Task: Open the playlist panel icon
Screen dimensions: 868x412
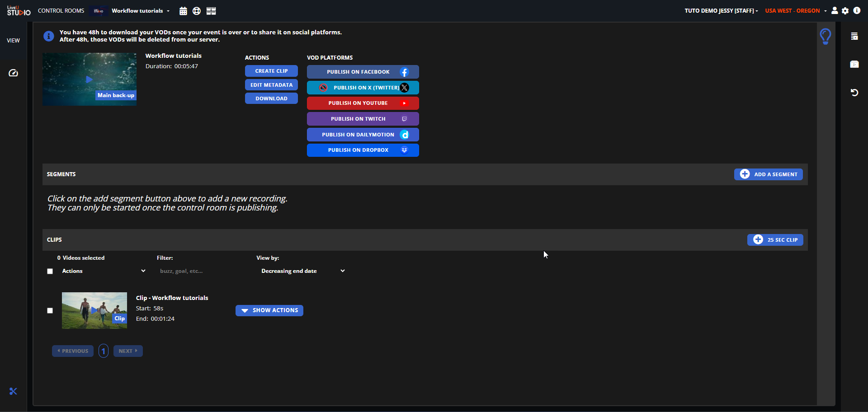Action: tap(854, 37)
